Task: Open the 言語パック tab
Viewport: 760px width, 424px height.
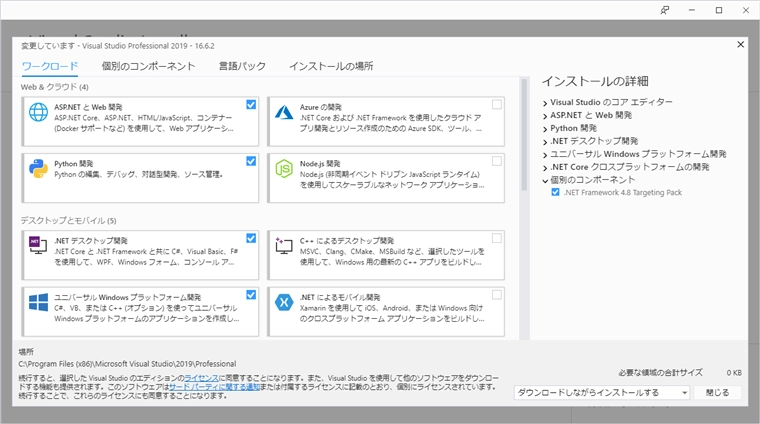Action: [x=242, y=66]
